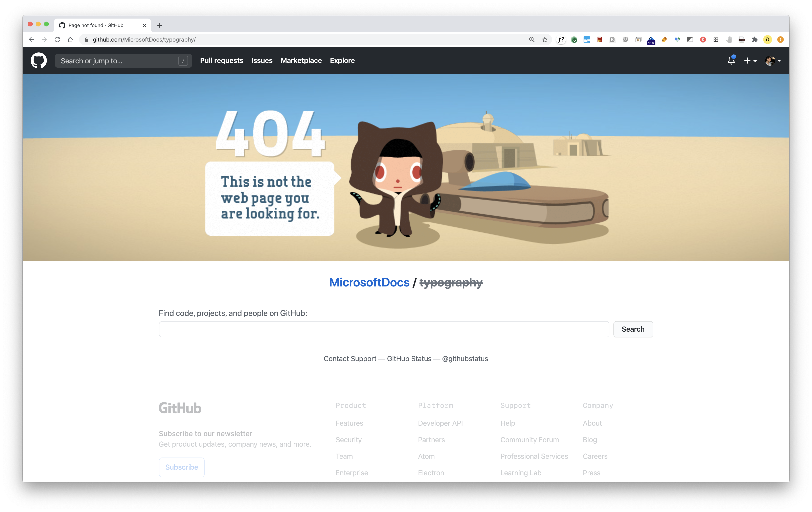The height and width of the screenshot is (512, 812).
Task: Click the Subscribe newsletter button
Action: point(181,467)
